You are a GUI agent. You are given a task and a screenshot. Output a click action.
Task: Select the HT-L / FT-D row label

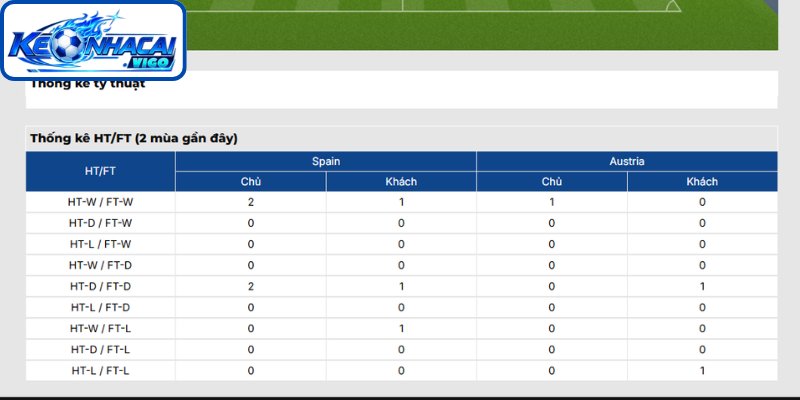click(101, 308)
